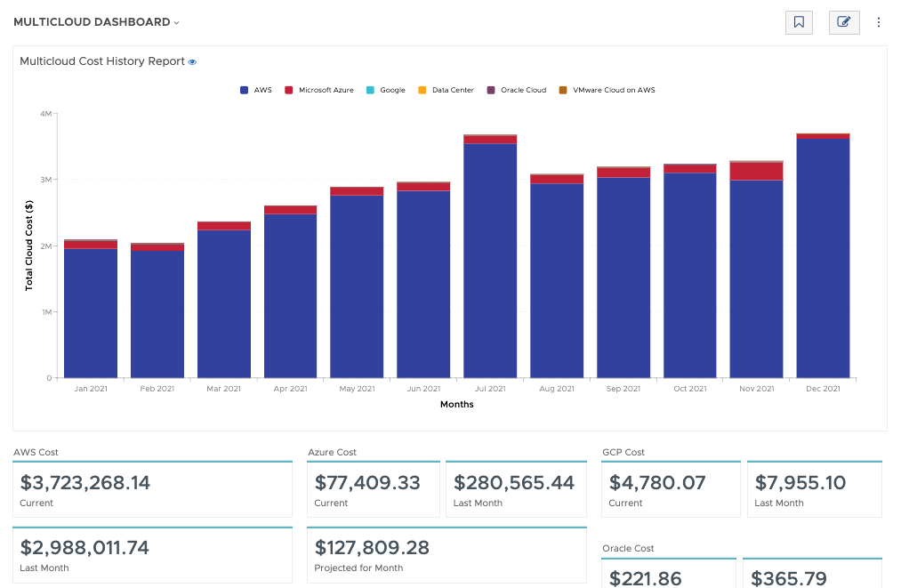Image resolution: width=901 pixels, height=588 pixels.
Task: Click the bookmark icon in the top bar
Action: point(798,22)
